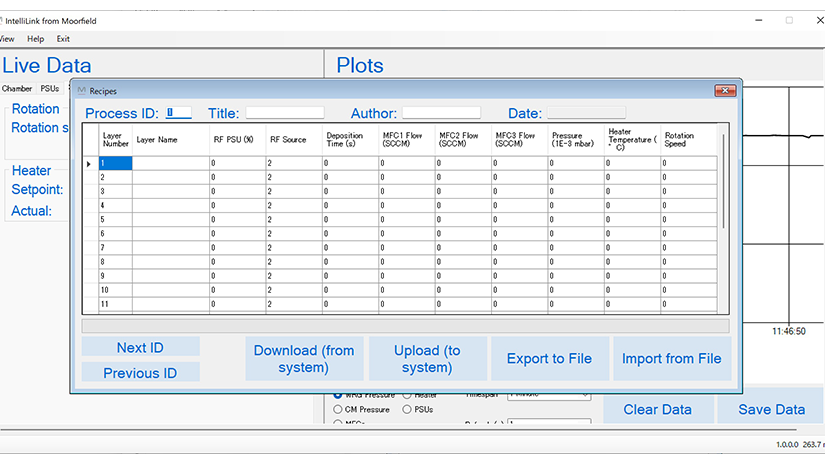825x464 pixels.
Task: Select the Heater plot radio button
Action: 407,396
